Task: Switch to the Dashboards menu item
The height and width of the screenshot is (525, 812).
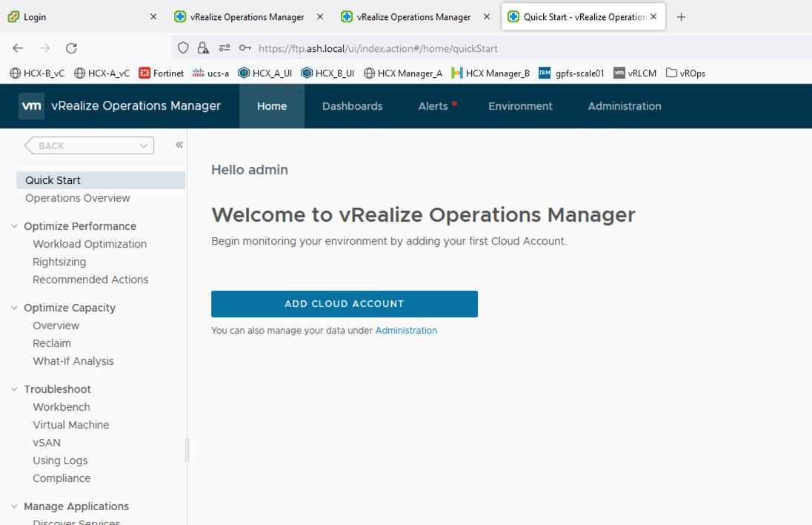Action: click(x=352, y=106)
